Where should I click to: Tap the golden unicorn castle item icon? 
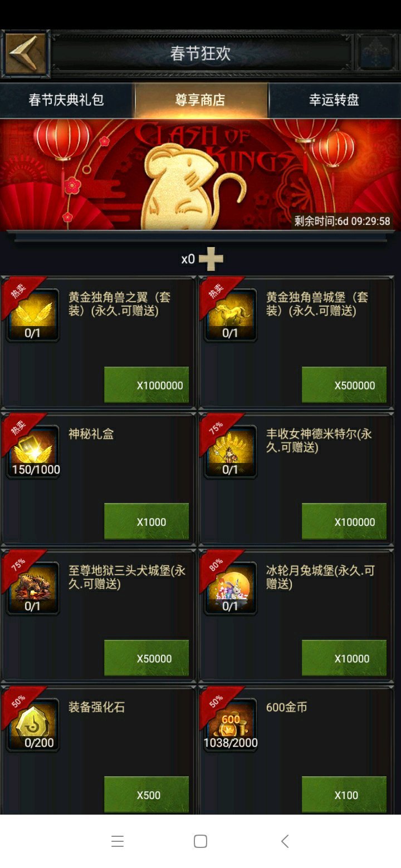point(231,315)
